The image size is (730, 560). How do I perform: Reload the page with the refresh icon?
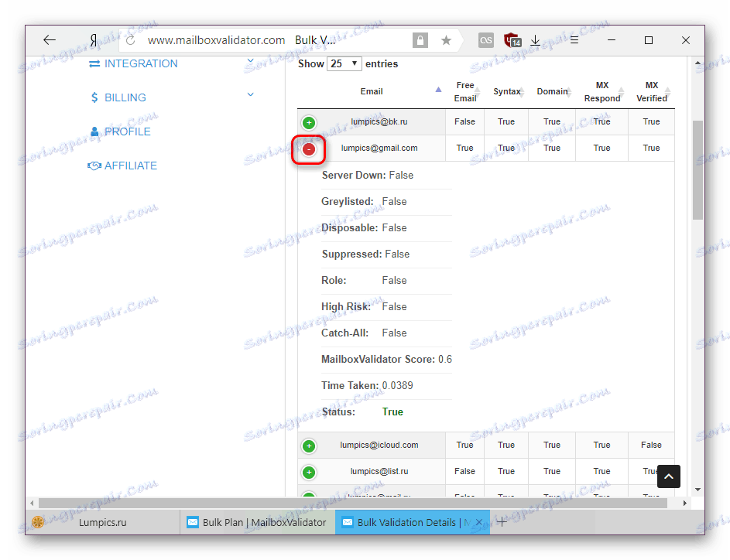130,40
